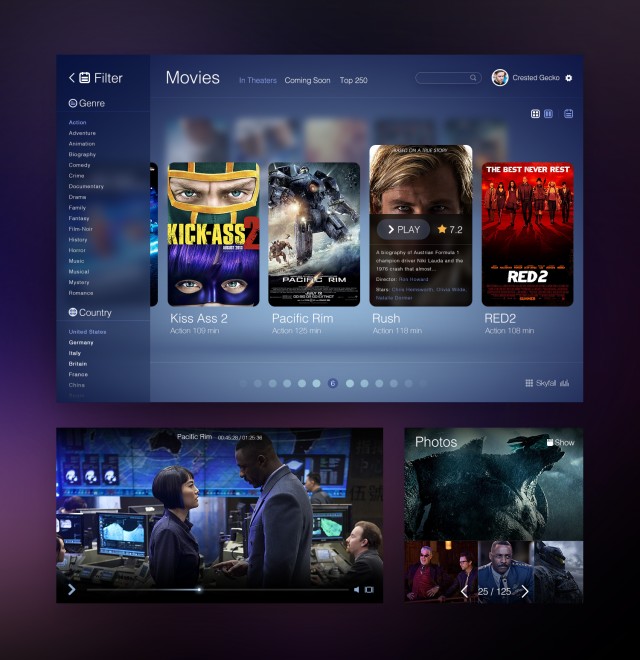The height and width of the screenshot is (660, 640).
Task: Switch to the column view icon
Action: click(x=548, y=114)
